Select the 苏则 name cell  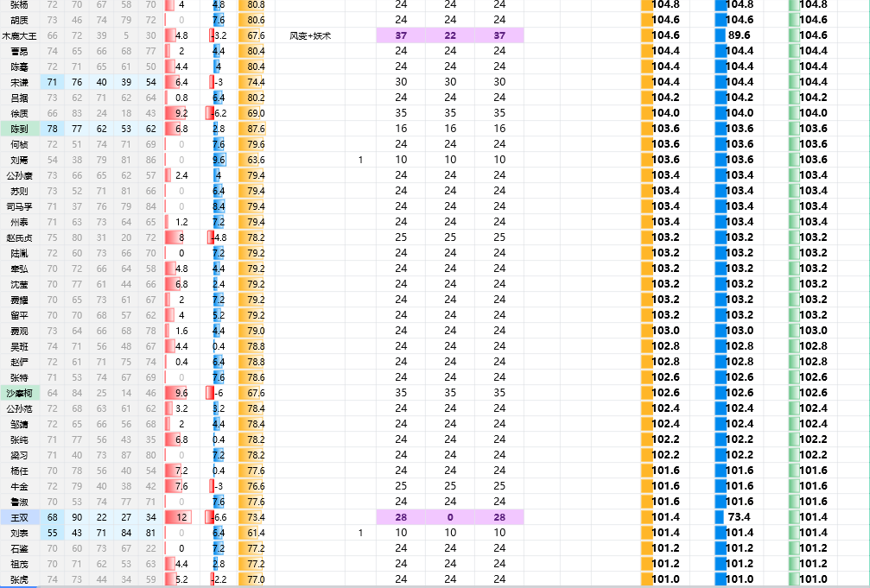[x=19, y=191]
